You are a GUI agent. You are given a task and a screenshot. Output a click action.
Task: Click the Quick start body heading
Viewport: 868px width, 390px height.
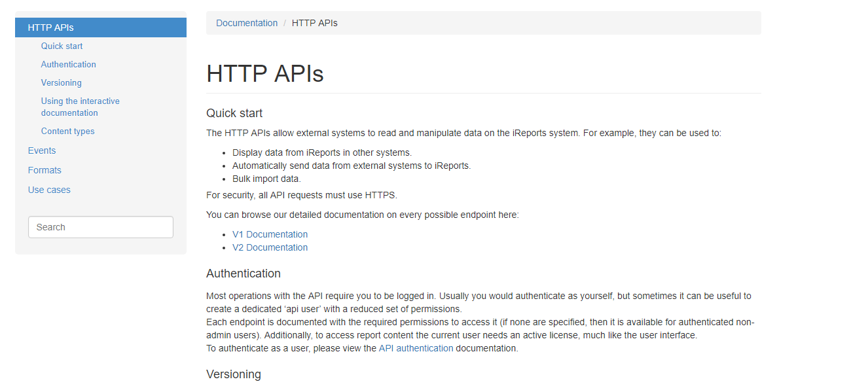pos(234,113)
